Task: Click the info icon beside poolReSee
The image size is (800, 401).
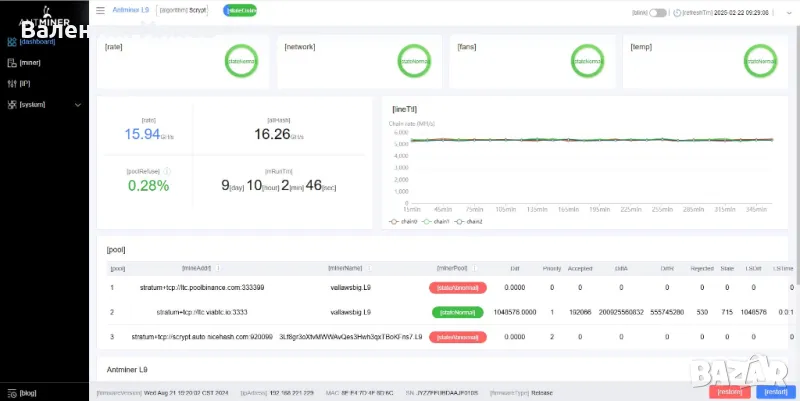Action: coord(167,171)
